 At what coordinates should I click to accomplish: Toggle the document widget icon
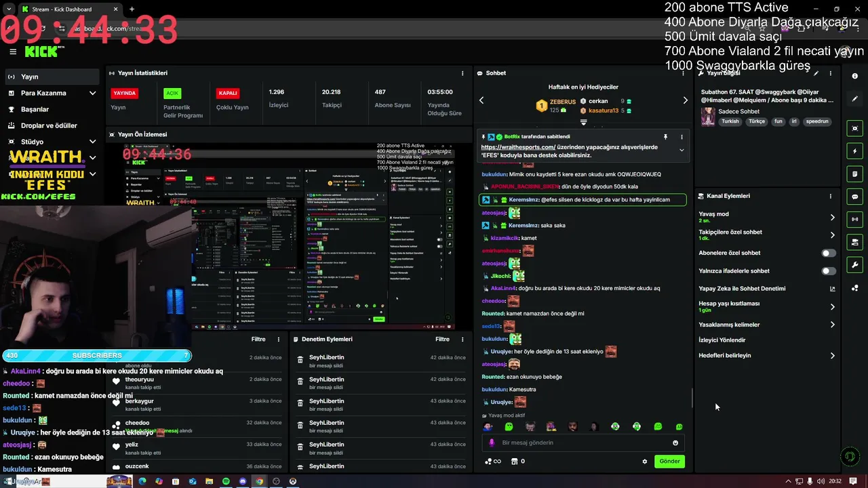click(x=855, y=174)
